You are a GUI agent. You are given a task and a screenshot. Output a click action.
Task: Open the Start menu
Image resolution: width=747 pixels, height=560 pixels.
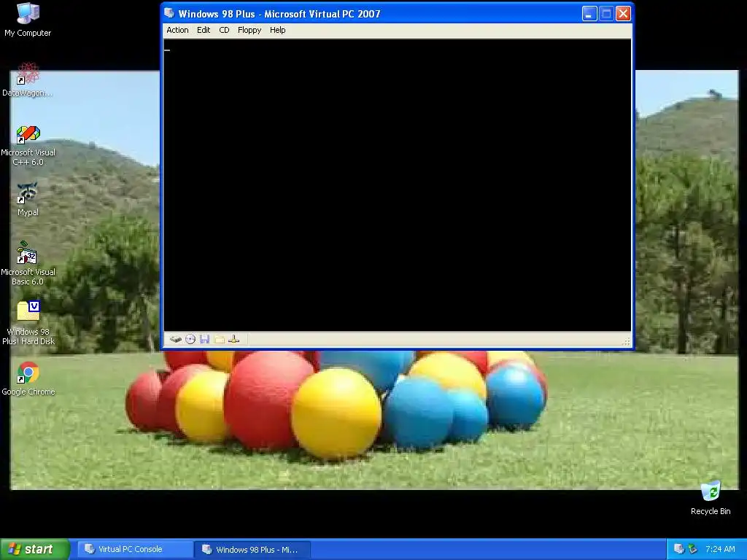[35, 549]
